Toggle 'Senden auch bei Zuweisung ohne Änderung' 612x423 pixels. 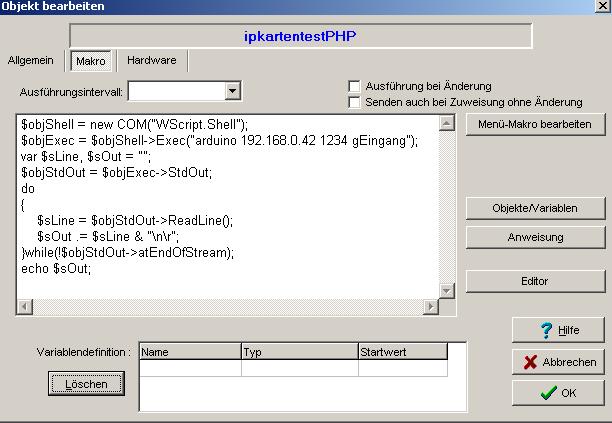pos(354,102)
